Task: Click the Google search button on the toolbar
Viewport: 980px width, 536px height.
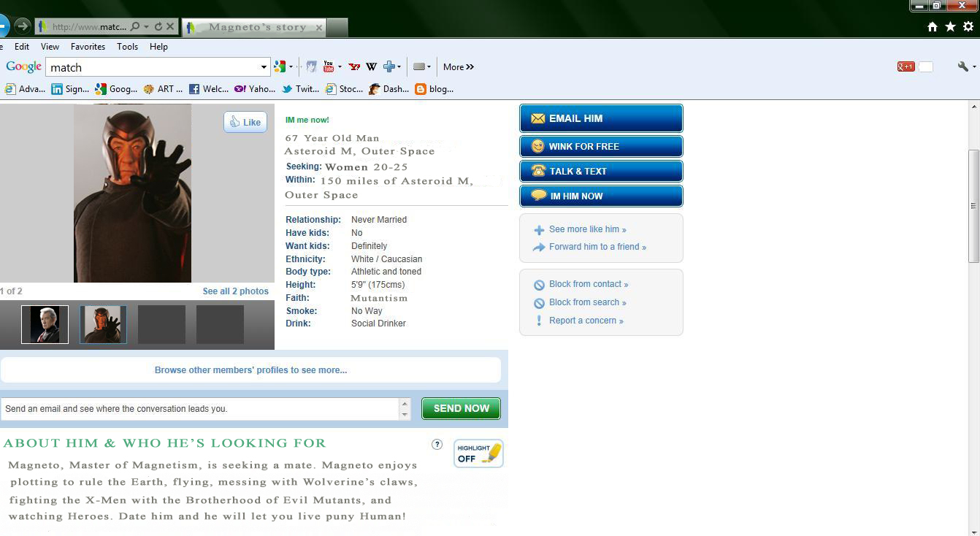Action: 279,66
